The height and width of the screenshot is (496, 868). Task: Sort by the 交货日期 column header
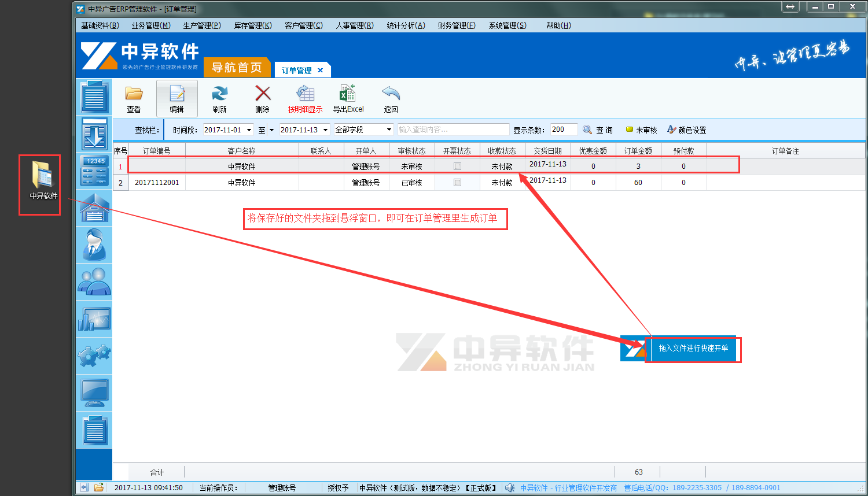click(547, 151)
